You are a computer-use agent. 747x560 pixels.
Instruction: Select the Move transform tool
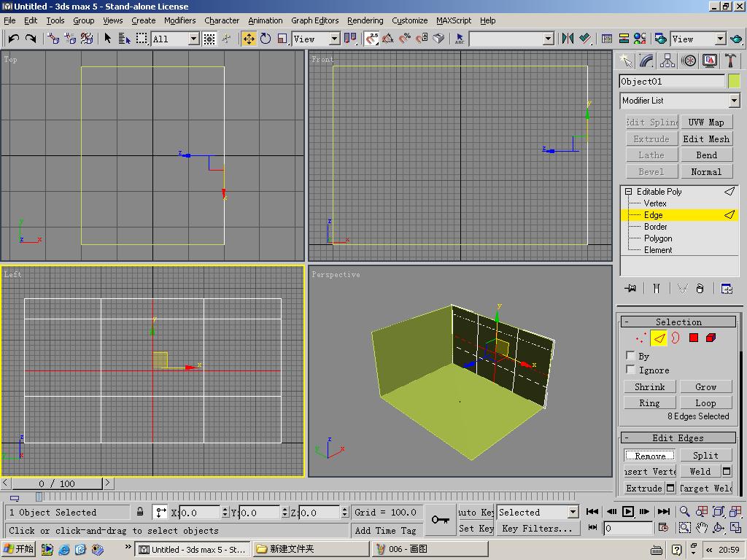click(249, 39)
